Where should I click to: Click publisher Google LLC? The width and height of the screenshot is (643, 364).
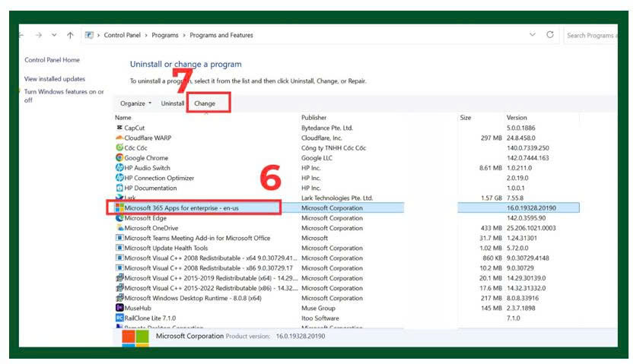[317, 157]
